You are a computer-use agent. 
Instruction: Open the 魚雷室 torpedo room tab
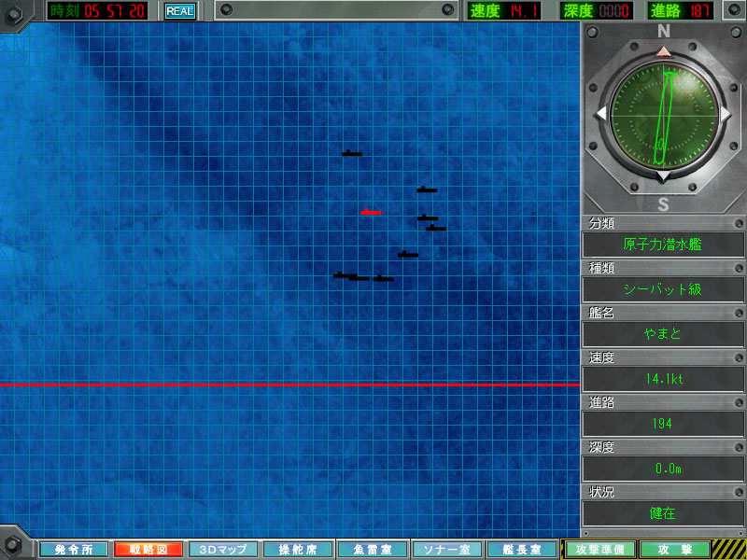(372, 550)
